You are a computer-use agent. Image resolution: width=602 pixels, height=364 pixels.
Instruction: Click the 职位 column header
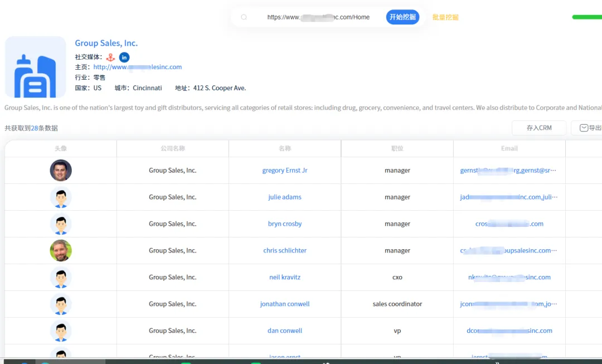point(397,149)
